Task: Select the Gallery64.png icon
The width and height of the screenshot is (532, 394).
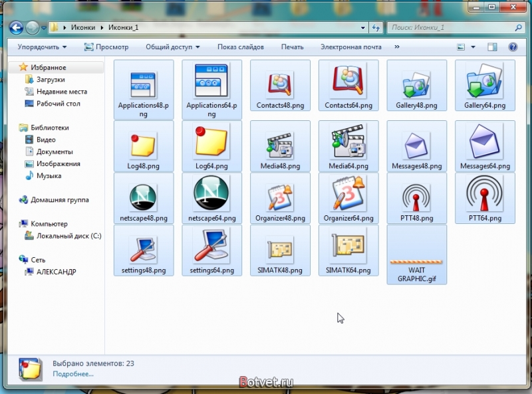Action: [x=485, y=81]
